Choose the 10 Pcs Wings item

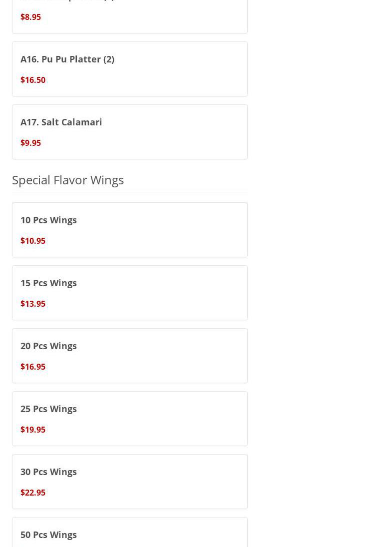coord(48,220)
